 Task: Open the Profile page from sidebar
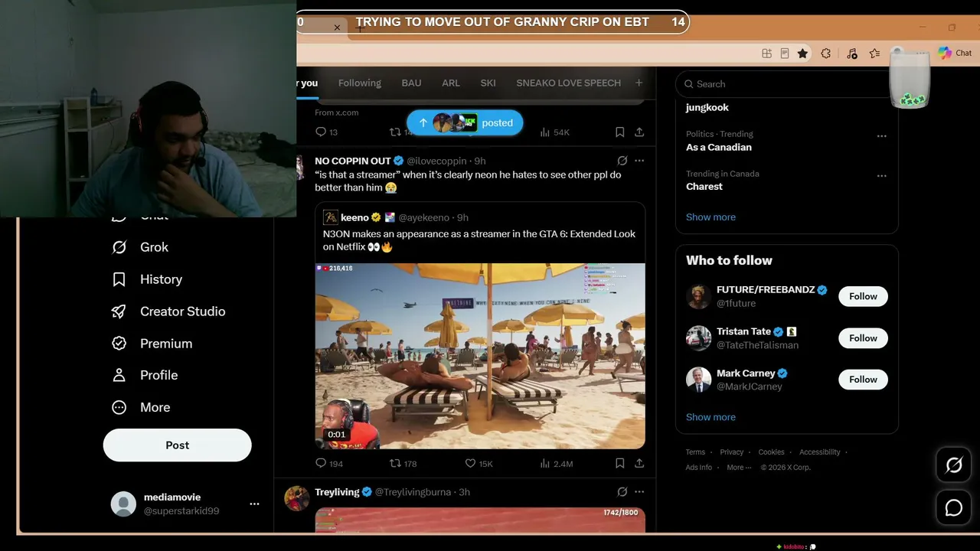145,375
